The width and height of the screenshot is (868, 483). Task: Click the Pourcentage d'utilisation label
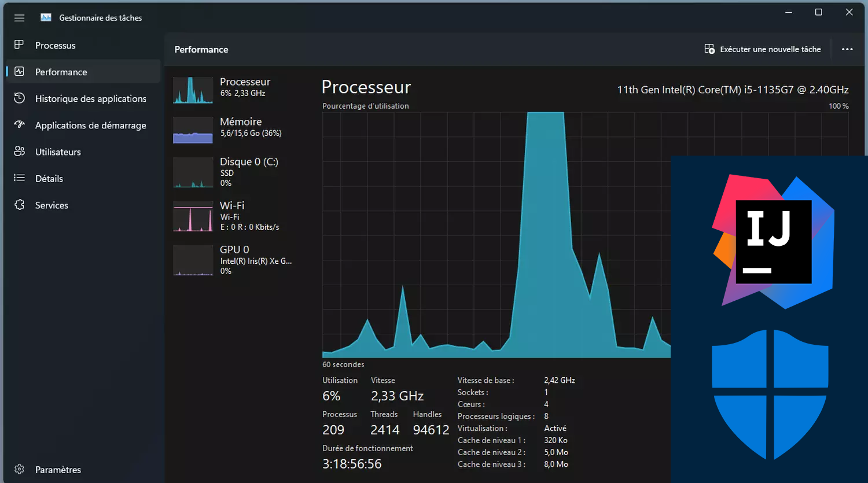[366, 106]
